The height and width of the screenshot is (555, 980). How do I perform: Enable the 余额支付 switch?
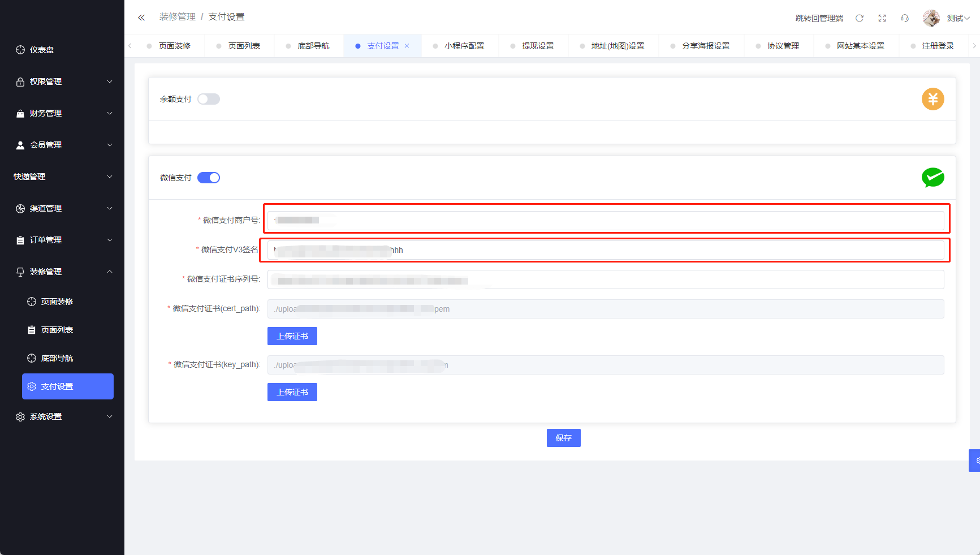click(x=209, y=99)
